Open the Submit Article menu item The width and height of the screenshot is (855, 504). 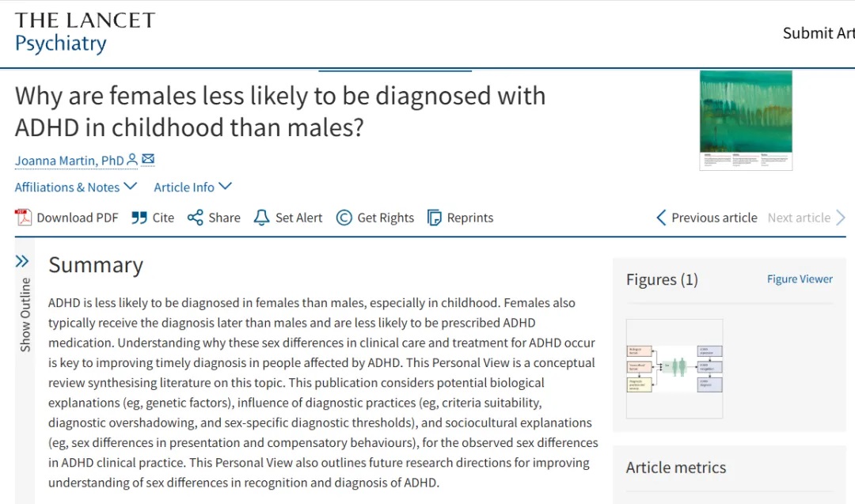click(818, 33)
